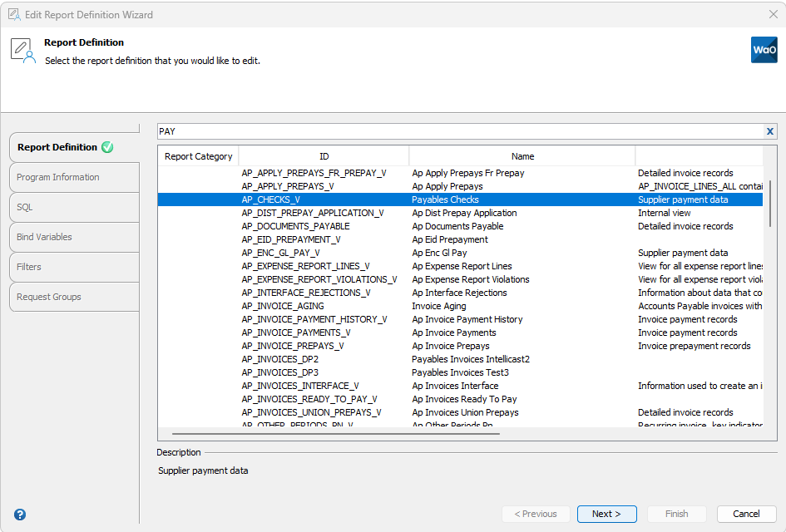Open the Bind Variables tab
Screen dimensions: 786x532
[x=44, y=237]
